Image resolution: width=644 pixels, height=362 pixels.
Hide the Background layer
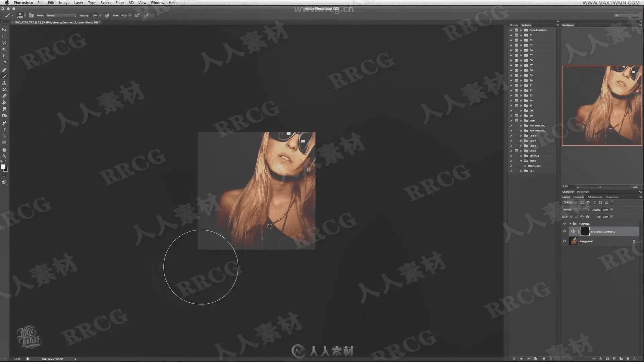tap(564, 241)
